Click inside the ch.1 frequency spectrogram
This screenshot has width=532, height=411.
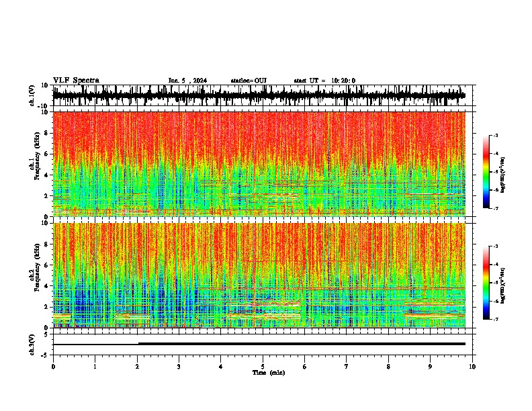click(264, 164)
